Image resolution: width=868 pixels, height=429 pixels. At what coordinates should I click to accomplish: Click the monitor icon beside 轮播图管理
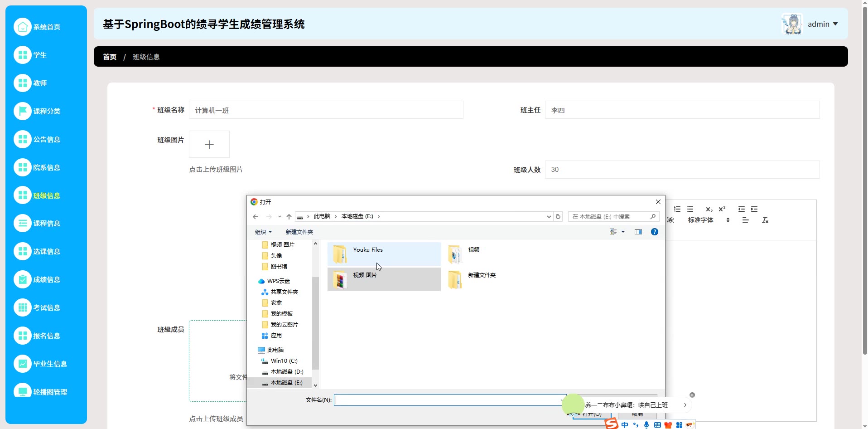[23, 391]
